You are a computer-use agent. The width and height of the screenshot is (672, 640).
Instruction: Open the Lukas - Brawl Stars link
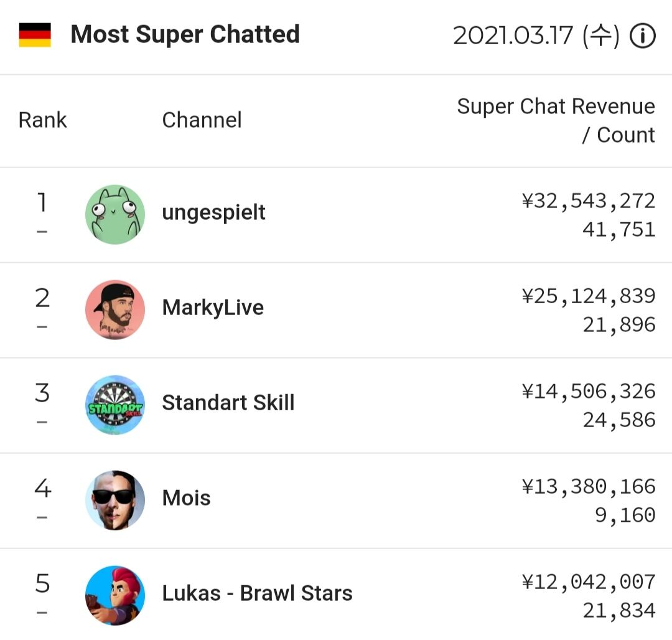pos(257,593)
